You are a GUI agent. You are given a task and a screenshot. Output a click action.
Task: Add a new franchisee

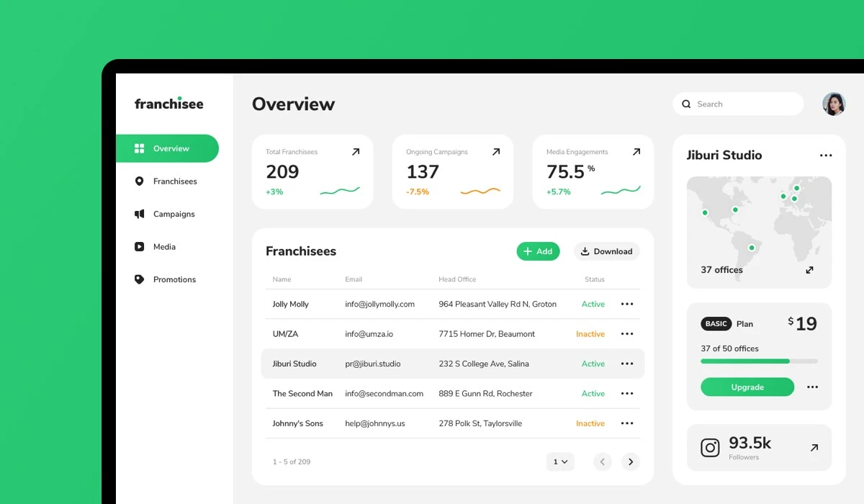tap(538, 251)
